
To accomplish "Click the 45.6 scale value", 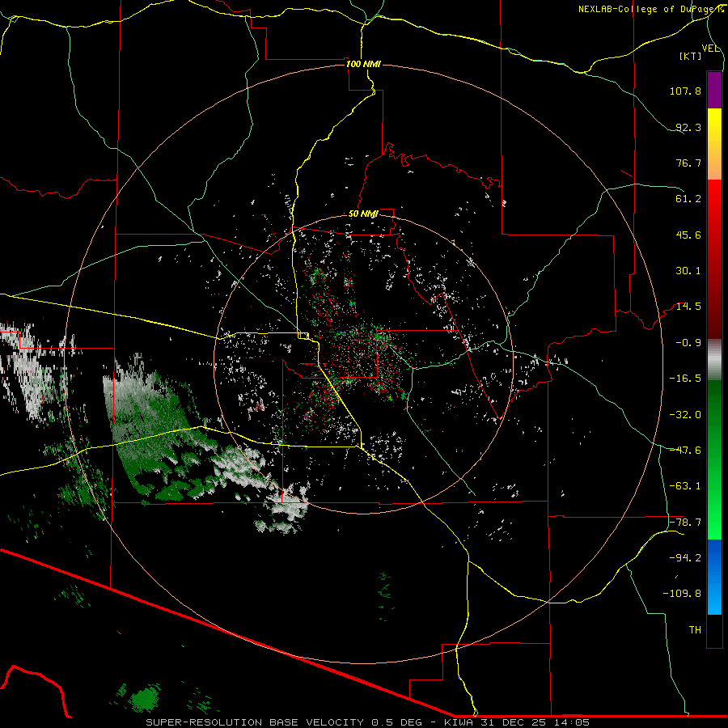I will [688, 235].
